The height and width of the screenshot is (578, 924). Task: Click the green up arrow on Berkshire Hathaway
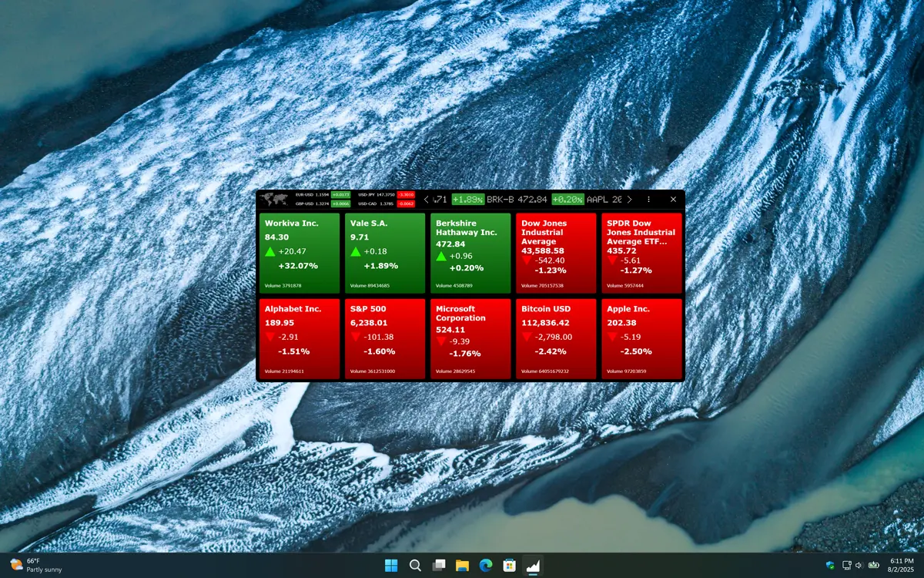point(441,256)
